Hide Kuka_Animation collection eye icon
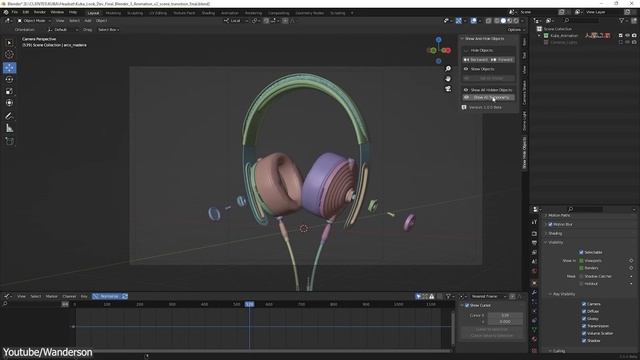Viewport: 640px width, 360px height. (627, 36)
